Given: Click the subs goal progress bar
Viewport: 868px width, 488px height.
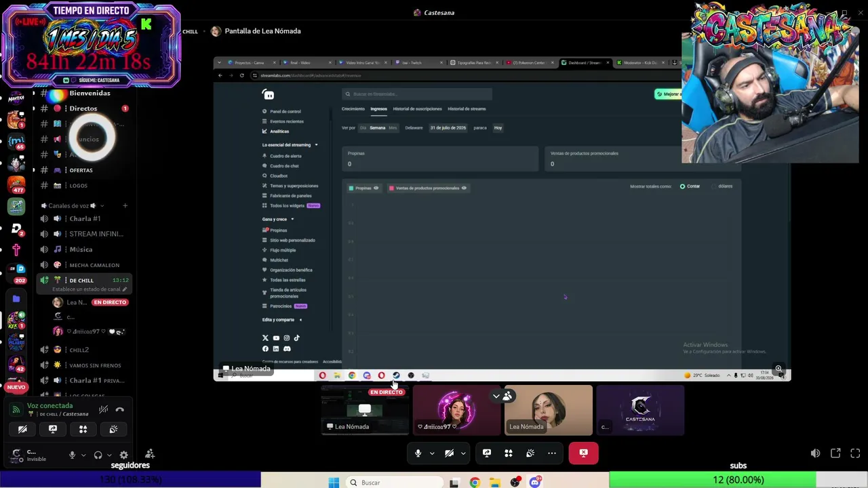Looking at the screenshot, I should click(x=738, y=480).
